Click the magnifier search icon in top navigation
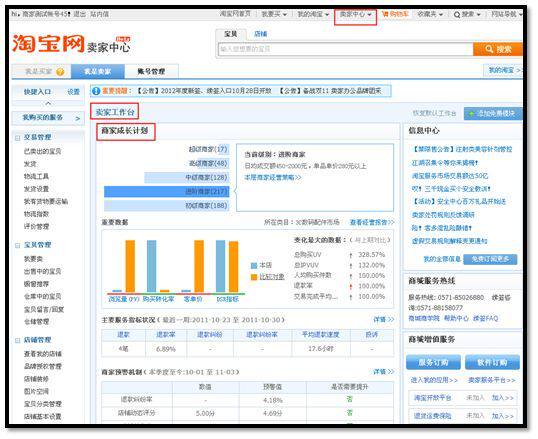 point(457,15)
